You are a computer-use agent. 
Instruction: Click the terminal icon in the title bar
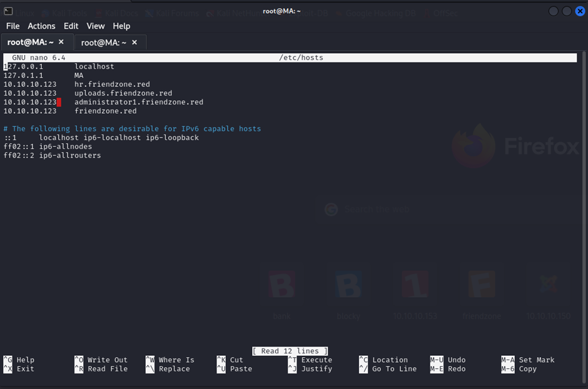tap(8, 11)
